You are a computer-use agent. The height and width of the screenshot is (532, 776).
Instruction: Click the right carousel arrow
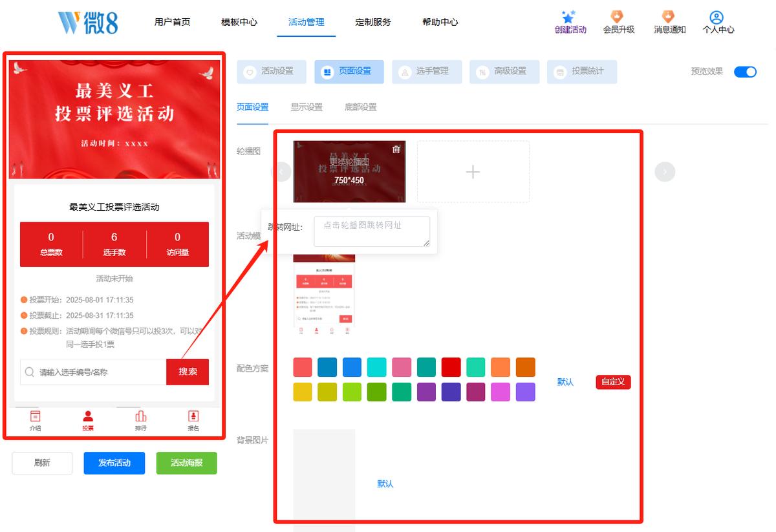coord(665,171)
